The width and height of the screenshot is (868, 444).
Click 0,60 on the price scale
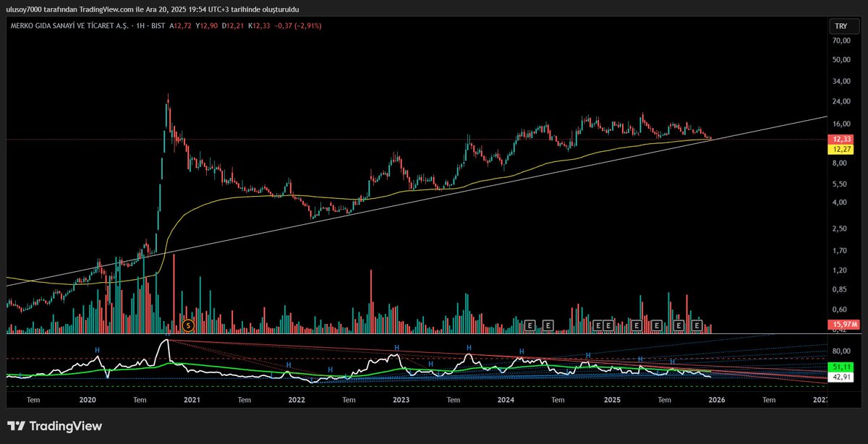pyautogui.click(x=841, y=309)
